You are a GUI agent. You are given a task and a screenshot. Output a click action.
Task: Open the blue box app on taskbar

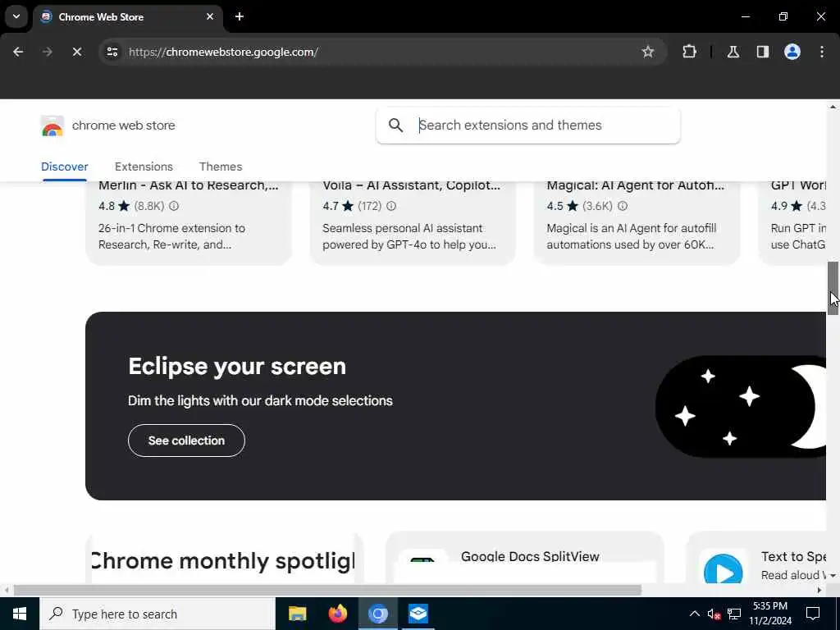point(418,614)
